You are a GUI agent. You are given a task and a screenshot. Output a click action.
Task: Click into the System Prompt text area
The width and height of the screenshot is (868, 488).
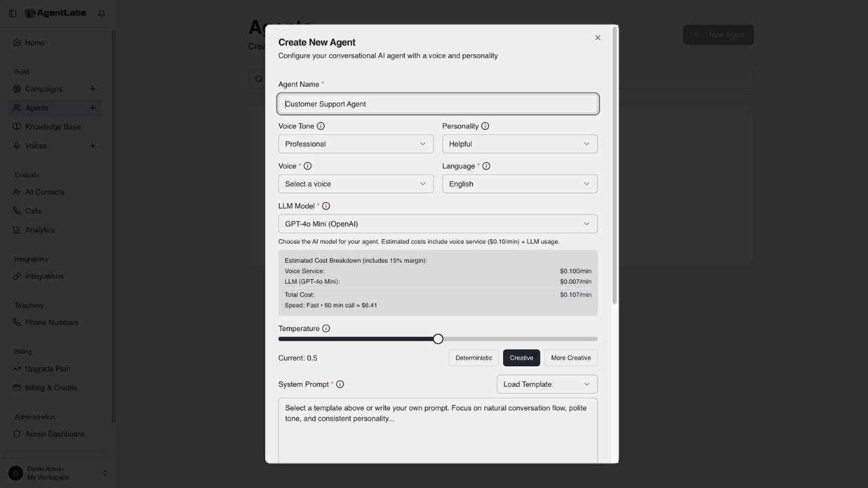[438, 430]
